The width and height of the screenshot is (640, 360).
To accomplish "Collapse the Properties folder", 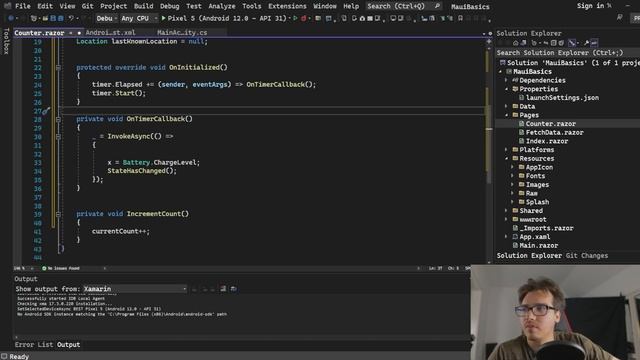I will pos(507,89).
